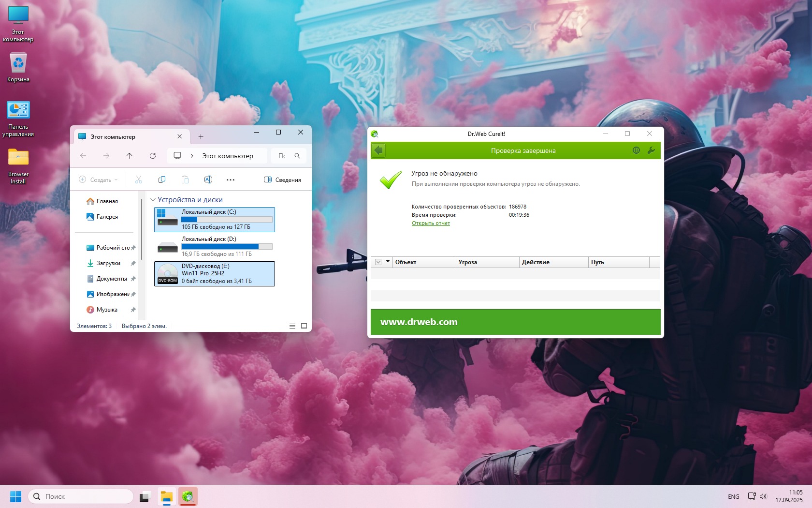
Task: Select the 'Панель управления' desktop icon
Action: [18, 119]
